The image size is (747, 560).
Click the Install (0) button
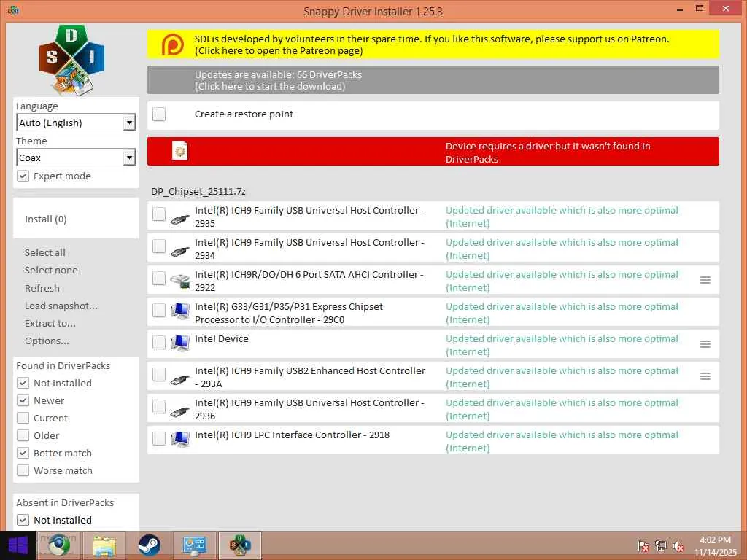tap(76, 219)
